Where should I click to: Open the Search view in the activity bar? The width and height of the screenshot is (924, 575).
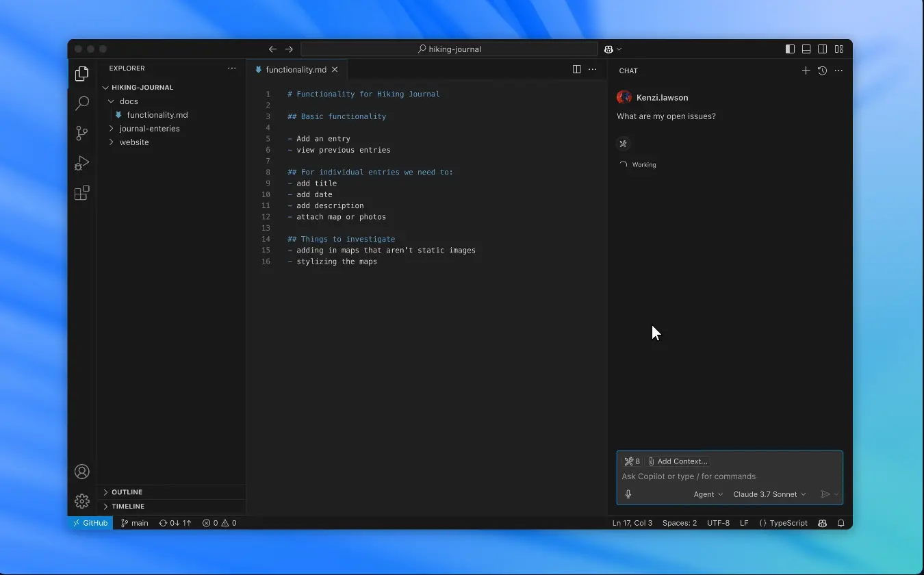pyautogui.click(x=81, y=103)
